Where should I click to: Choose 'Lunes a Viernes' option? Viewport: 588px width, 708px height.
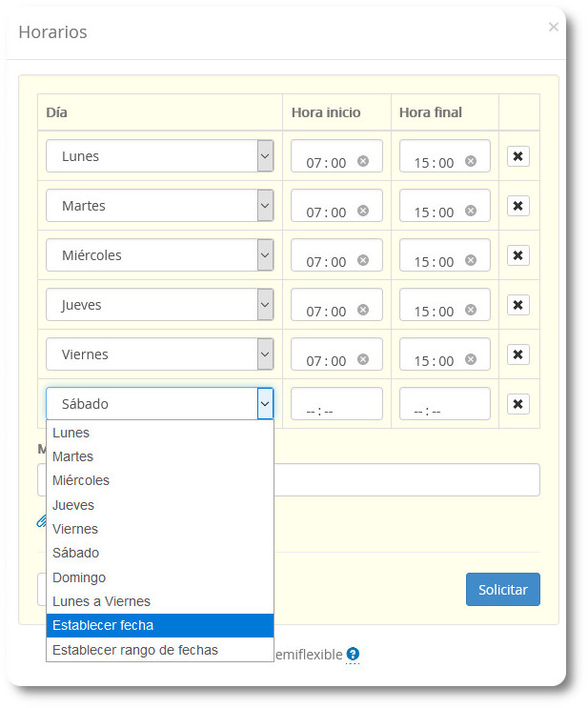159,601
